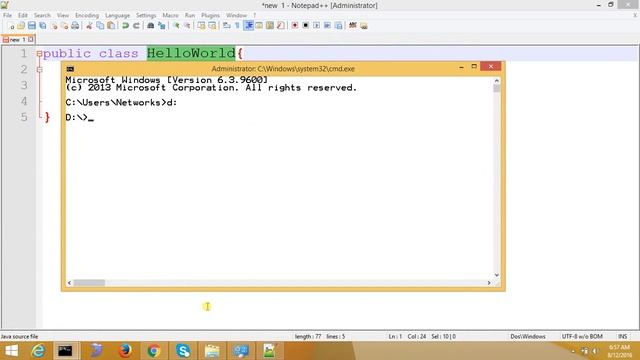Open Find with the binoculars icon
Viewport: 640px width, 360px height.
(x=151, y=26)
